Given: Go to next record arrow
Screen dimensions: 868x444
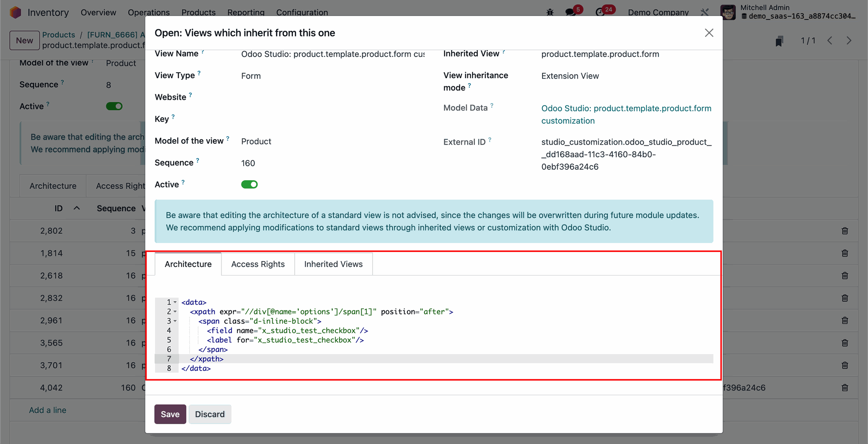Looking at the screenshot, I should point(849,41).
